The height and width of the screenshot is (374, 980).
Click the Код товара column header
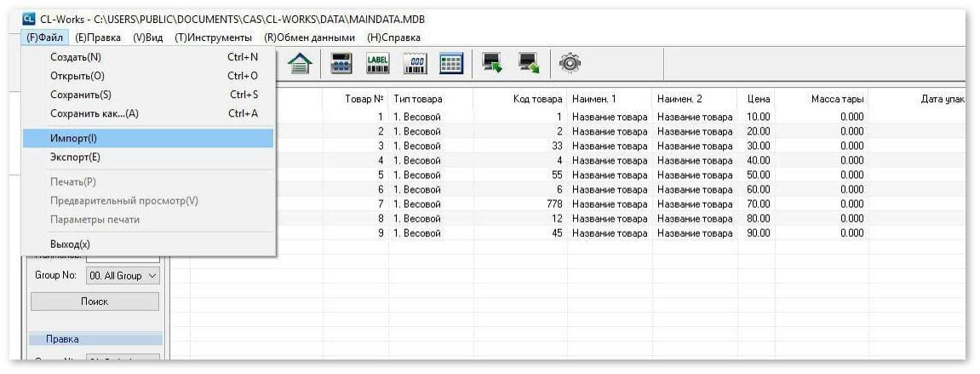pos(520,99)
